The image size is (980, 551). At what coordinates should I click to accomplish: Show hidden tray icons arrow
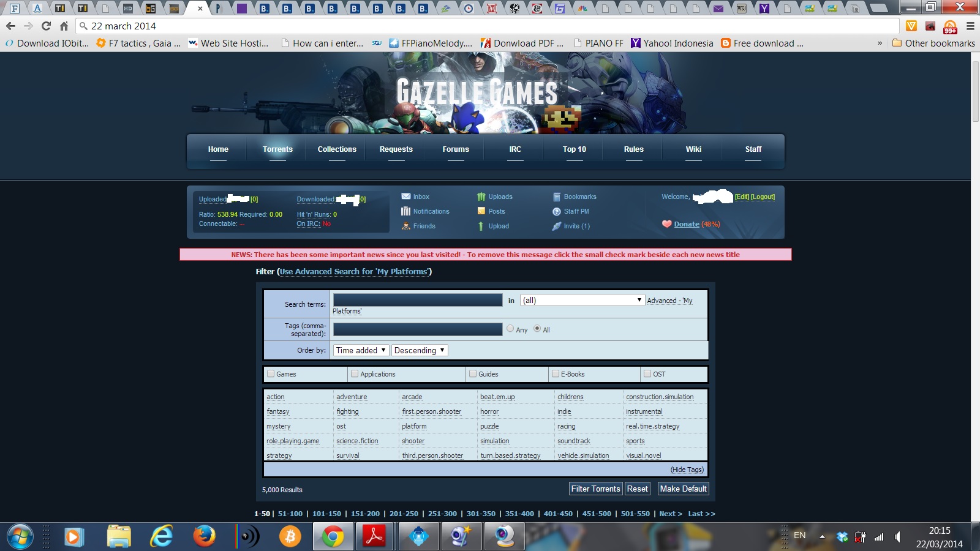[822, 537]
